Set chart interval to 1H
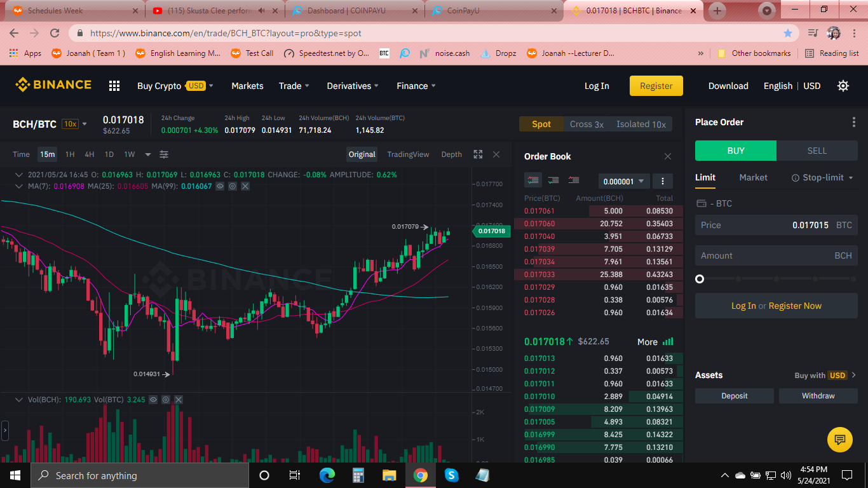Screen dimensions: 868x488 (70, 154)
